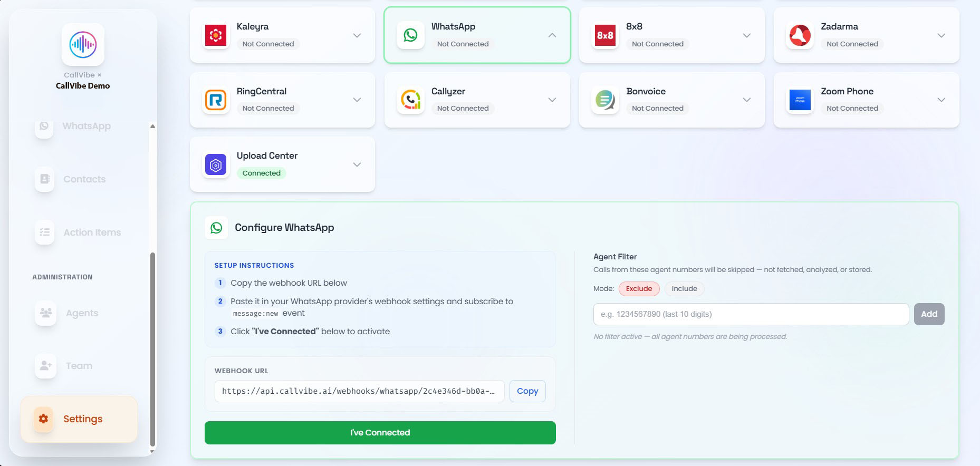
Task: Click the sidebar scrollbar thumb
Action: (x=153, y=349)
